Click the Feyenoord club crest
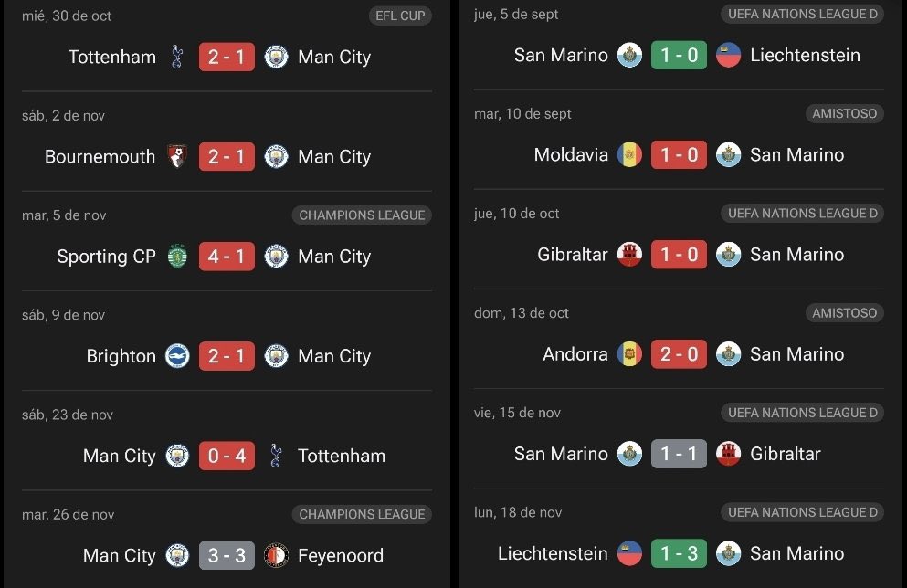This screenshot has height=588, width=907. tap(276, 555)
